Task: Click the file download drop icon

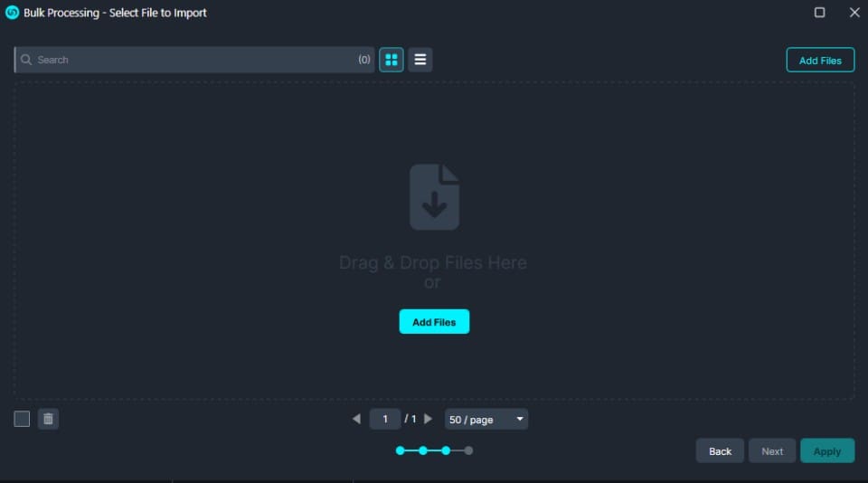Action: tap(434, 196)
